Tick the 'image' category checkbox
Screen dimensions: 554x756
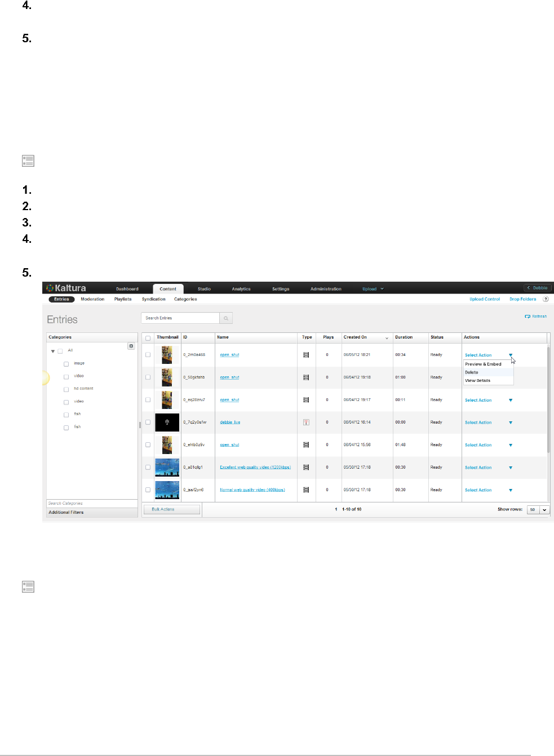[66, 364]
